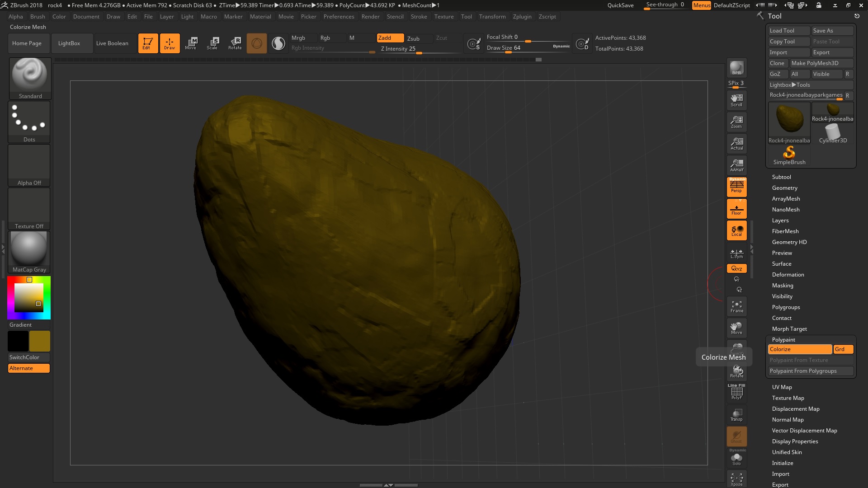This screenshot has width=868, height=488.
Task: Expand Display Properties subpalette
Action: [x=795, y=441]
